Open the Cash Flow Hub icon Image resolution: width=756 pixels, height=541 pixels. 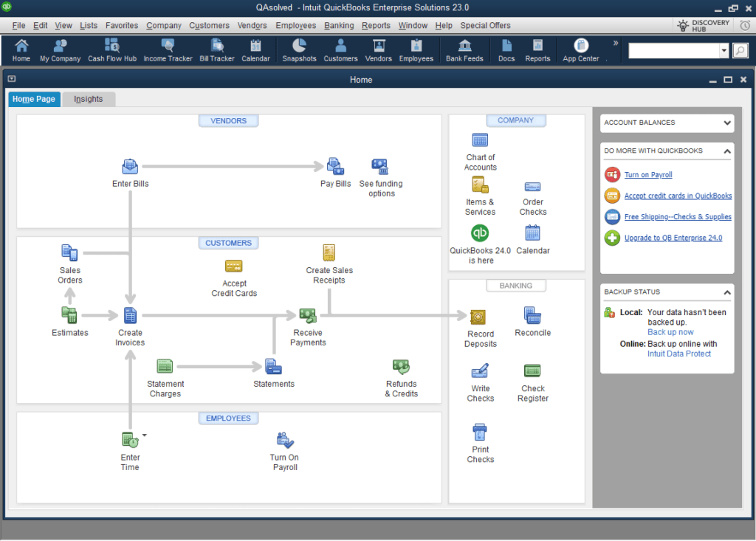(x=112, y=48)
